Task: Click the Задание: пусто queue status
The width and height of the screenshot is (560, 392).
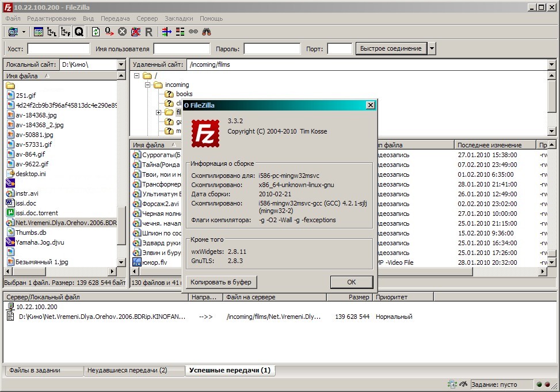Action: [x=501, y=385]
